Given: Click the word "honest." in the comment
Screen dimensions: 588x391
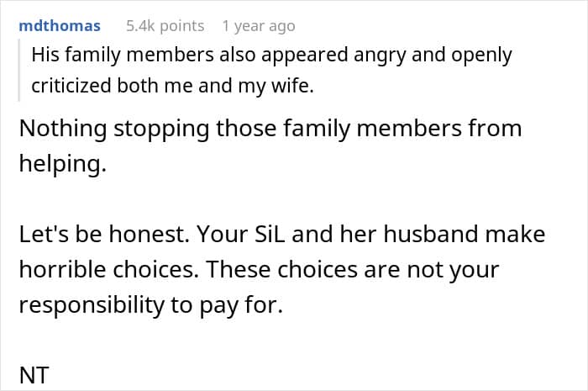Looking at the screenshot, I should pyautogui.click(x=149, y=234).
